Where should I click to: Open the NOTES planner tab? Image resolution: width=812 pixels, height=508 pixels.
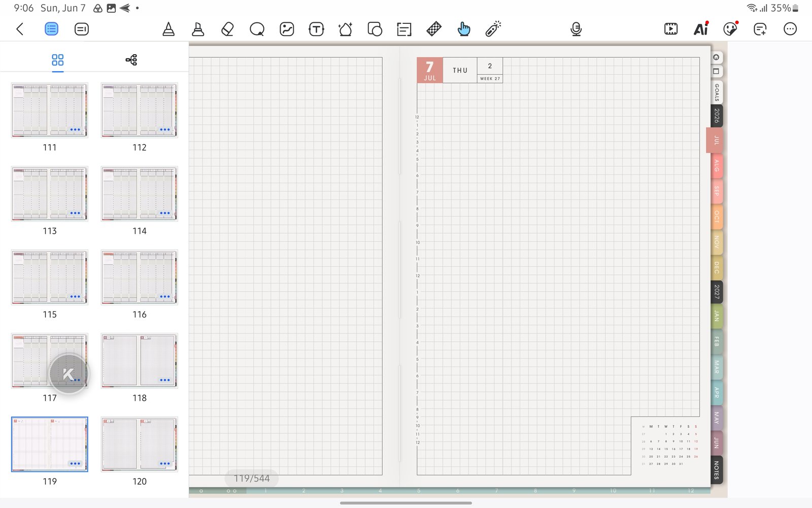pyautogui.click(x=717, y=470)
